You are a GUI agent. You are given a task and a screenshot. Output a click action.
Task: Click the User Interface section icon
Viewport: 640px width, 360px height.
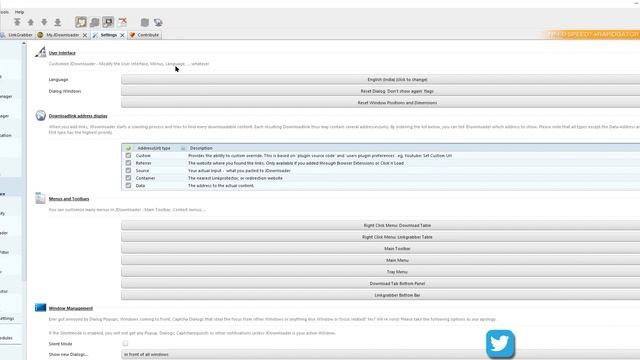[x=40, y=52]
